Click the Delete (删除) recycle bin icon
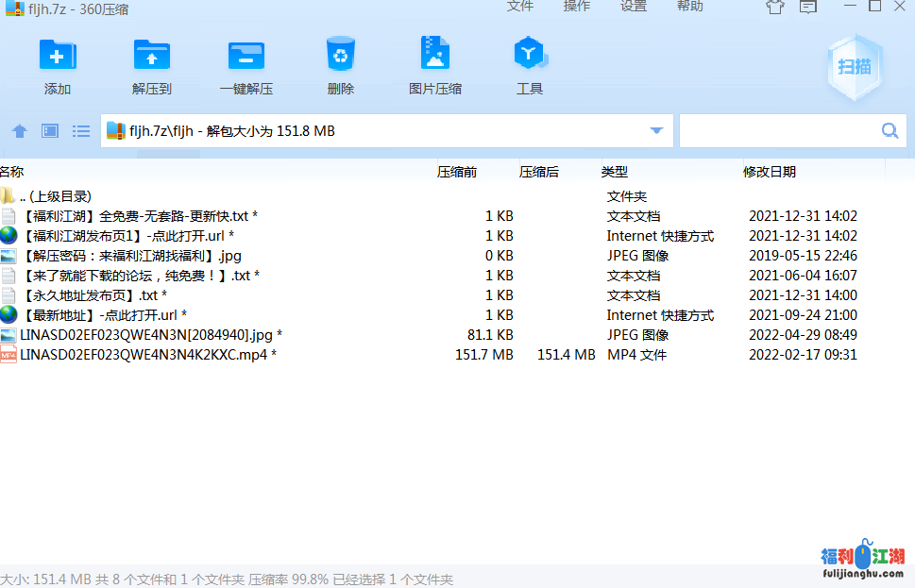The image size is (915, 588). 340,57
